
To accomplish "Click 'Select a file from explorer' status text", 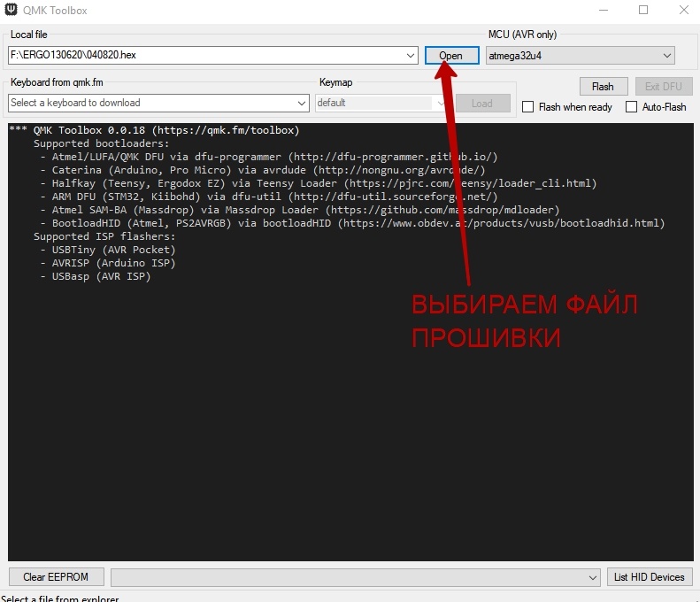I will pyautogui.click(x=60, y=598).
